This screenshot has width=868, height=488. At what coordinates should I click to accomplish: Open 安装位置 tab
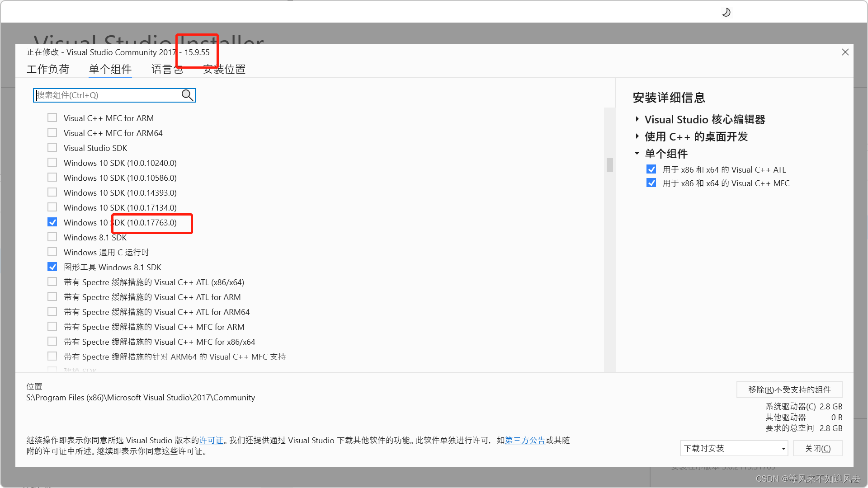(224, 69)
